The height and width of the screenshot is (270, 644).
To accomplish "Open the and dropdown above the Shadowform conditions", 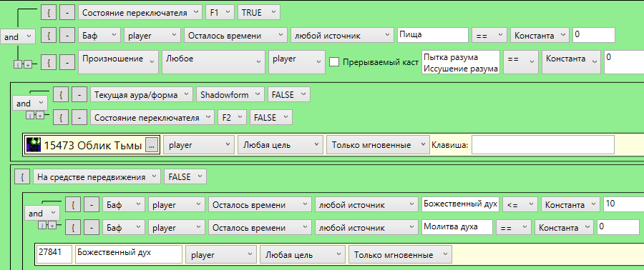I will tap(30, 104).
